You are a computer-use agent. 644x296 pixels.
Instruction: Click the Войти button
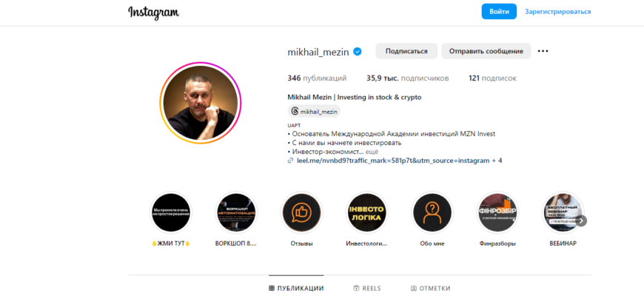coord(499,12)
